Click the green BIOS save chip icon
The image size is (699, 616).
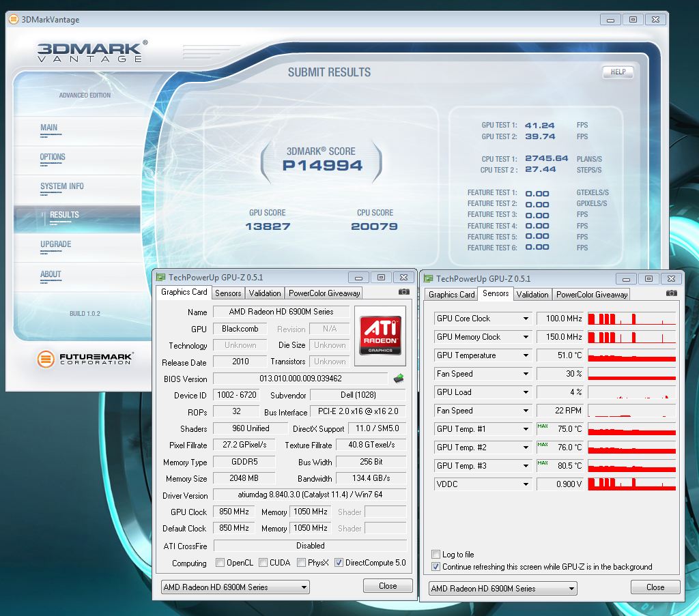click(x=399, y=379)
